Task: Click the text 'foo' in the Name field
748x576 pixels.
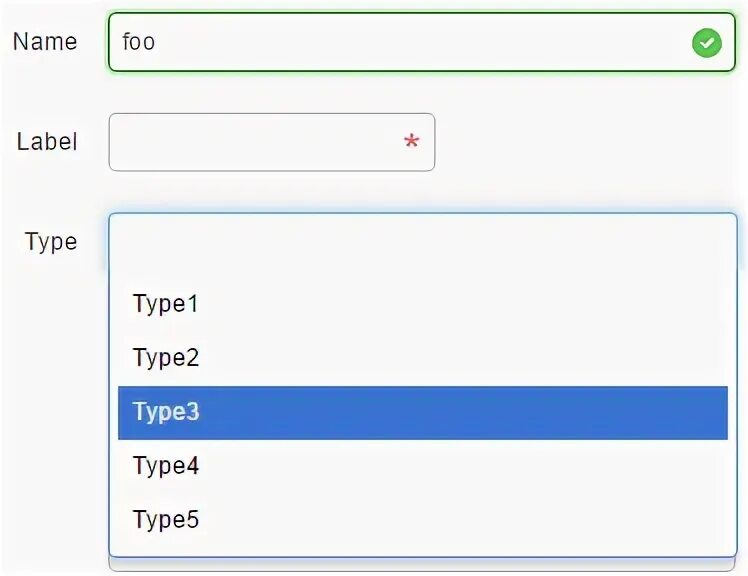Action: pyautogui.click(x=138, y=43)
